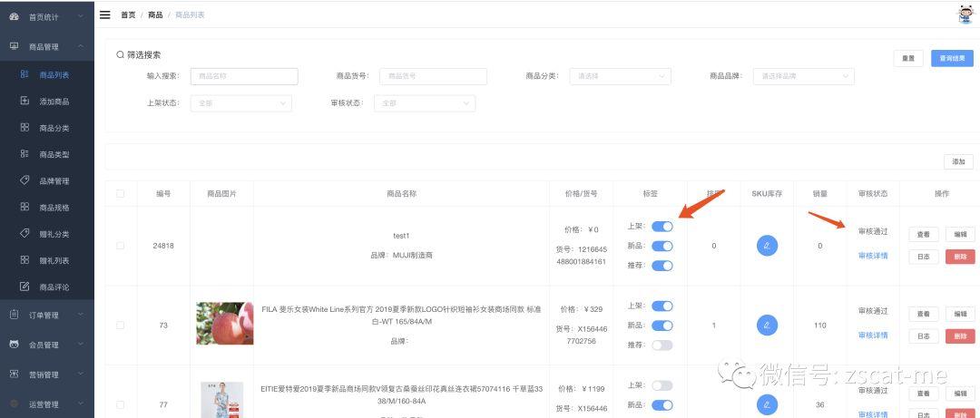Open the user avatar in top right
This screenshot has width=980, height=418.
[965, 15]
